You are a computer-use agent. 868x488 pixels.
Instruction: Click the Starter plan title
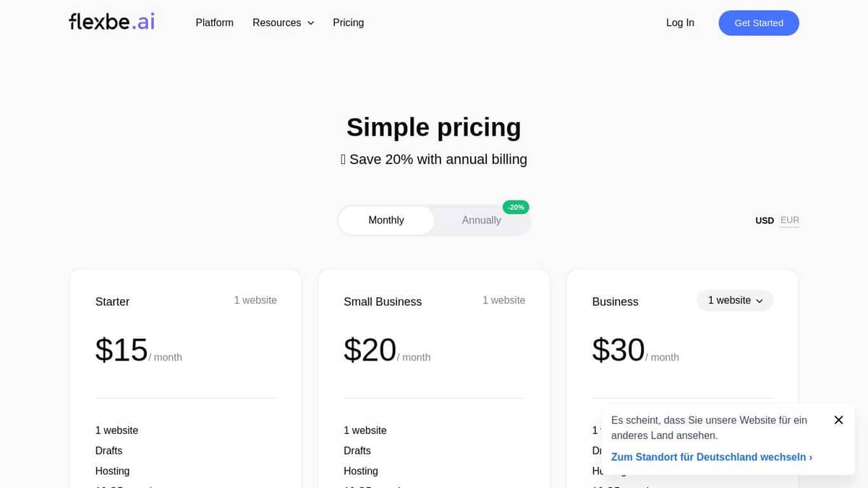[112, 301]
